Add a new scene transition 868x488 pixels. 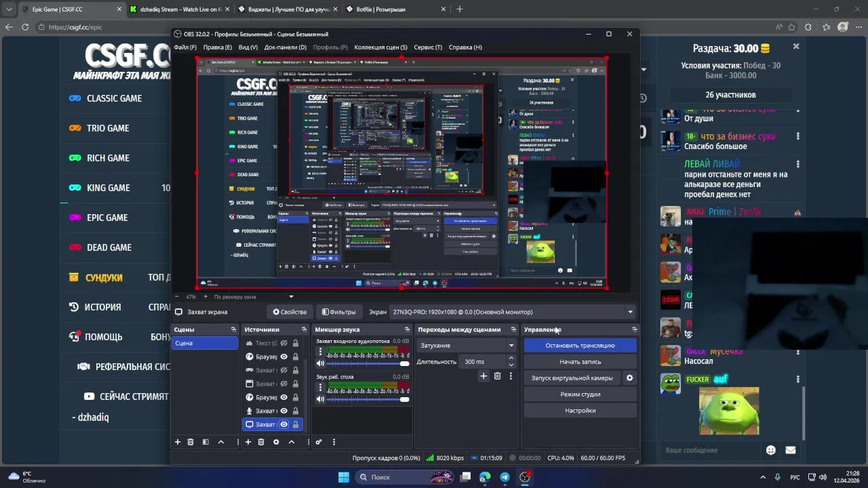(484, 376)
